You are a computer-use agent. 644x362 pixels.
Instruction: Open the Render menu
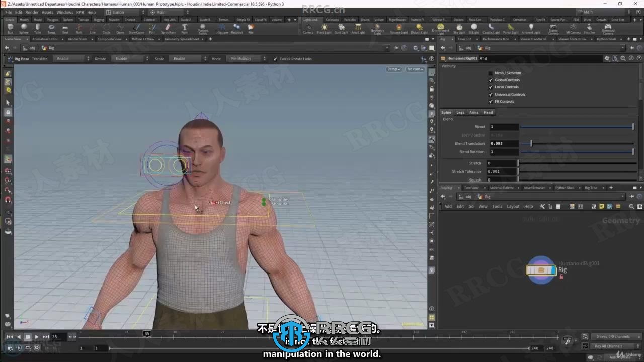coord(32,12)
